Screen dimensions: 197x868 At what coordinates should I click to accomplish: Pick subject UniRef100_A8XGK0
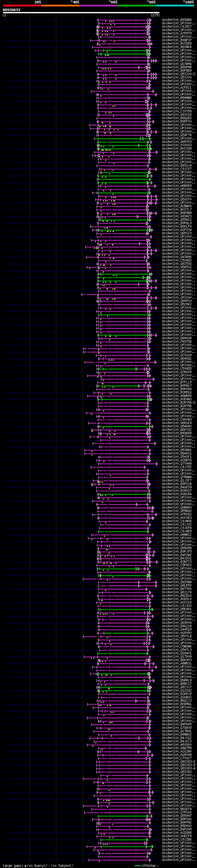tap(177, 745)
